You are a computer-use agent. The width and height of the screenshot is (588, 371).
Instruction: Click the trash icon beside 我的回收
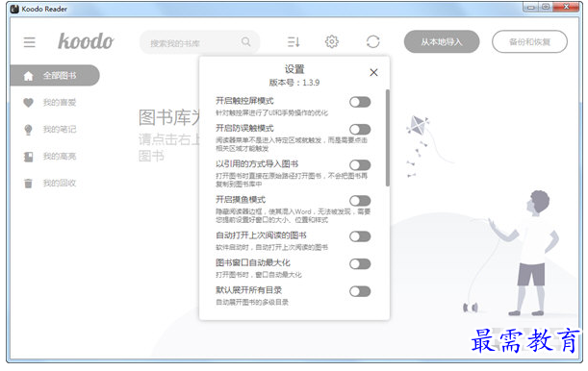[x=29, y=184]
